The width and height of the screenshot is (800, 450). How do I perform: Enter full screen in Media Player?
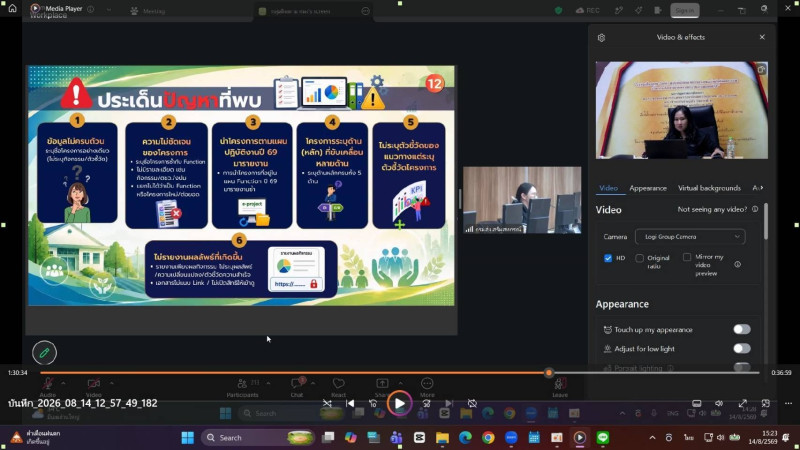pyautogui.click(x=743, y=404)
